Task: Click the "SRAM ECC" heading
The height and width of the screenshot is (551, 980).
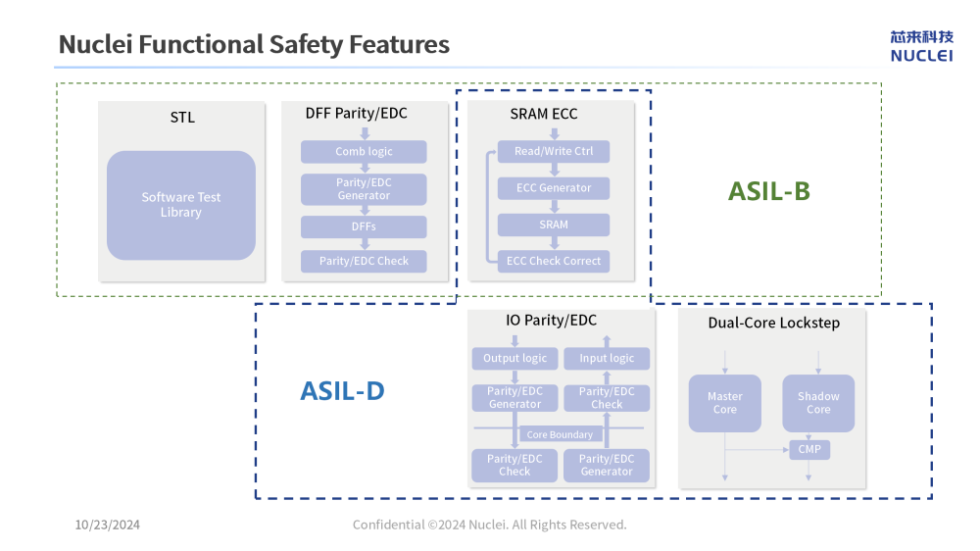Action: tap(544, 114)
